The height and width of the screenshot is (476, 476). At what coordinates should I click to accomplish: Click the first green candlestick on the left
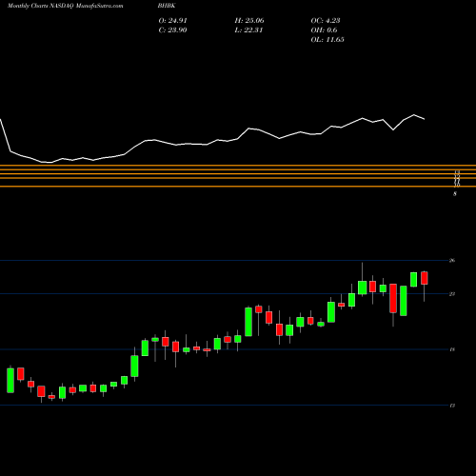pos(10,380)
